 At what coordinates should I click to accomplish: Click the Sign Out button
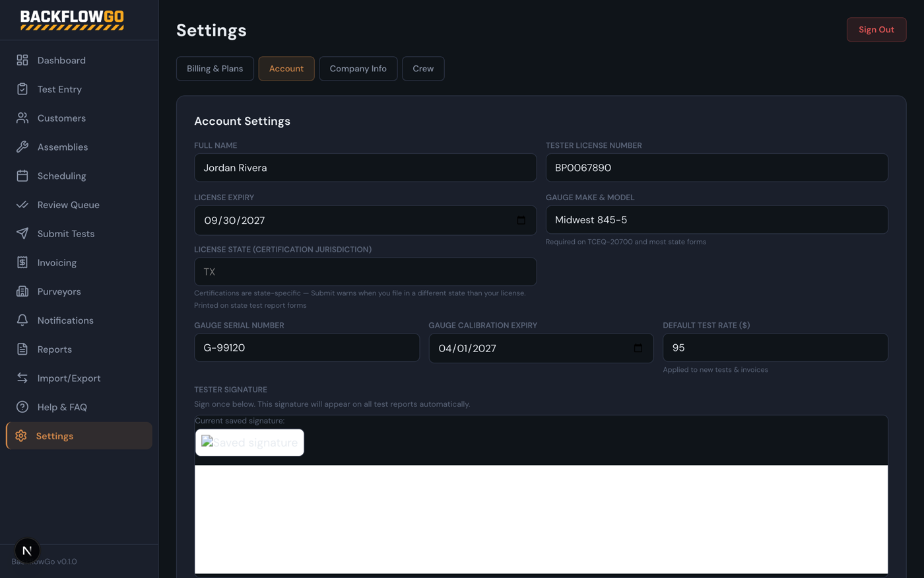click(x=876, y=30)
